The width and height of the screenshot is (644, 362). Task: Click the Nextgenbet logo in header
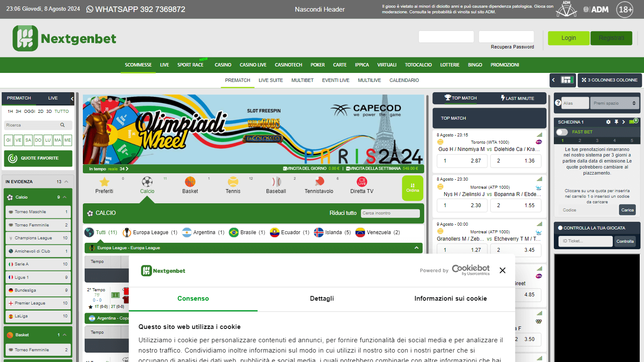pos(64,38)
